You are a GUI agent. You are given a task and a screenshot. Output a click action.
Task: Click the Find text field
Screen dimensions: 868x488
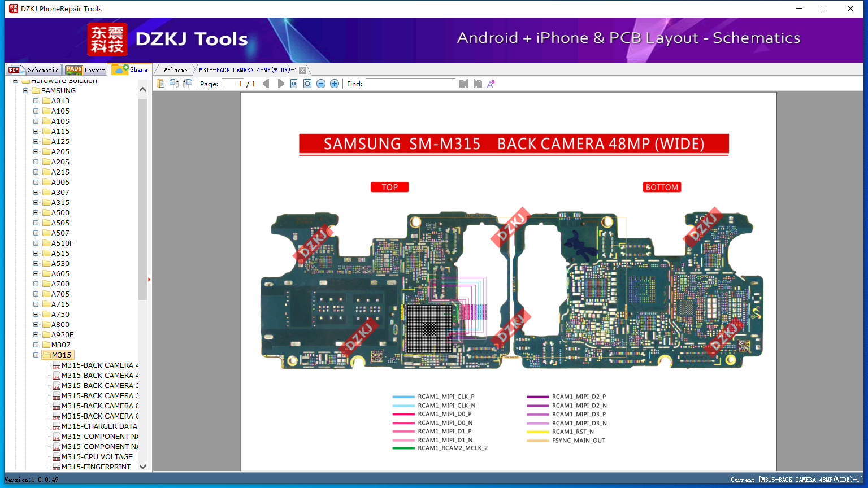pyautogui.click(x=411, y=84)
